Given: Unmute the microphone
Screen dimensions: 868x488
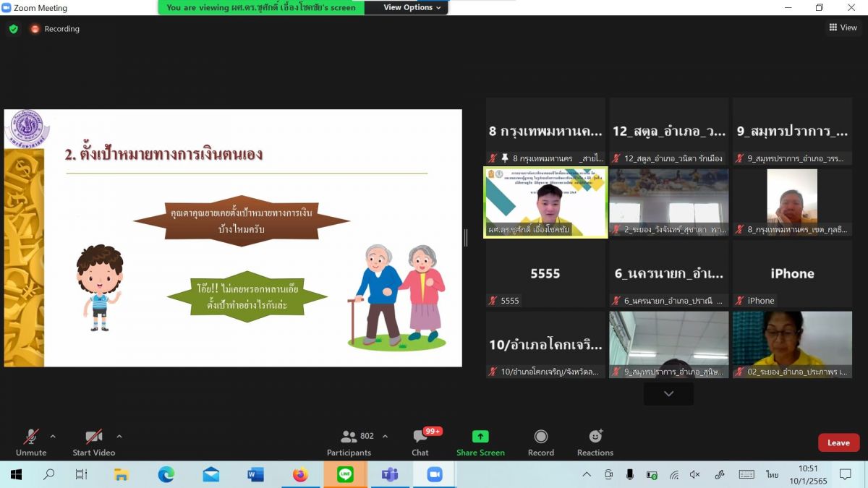Looking at the screenshot, I should 31,442.
